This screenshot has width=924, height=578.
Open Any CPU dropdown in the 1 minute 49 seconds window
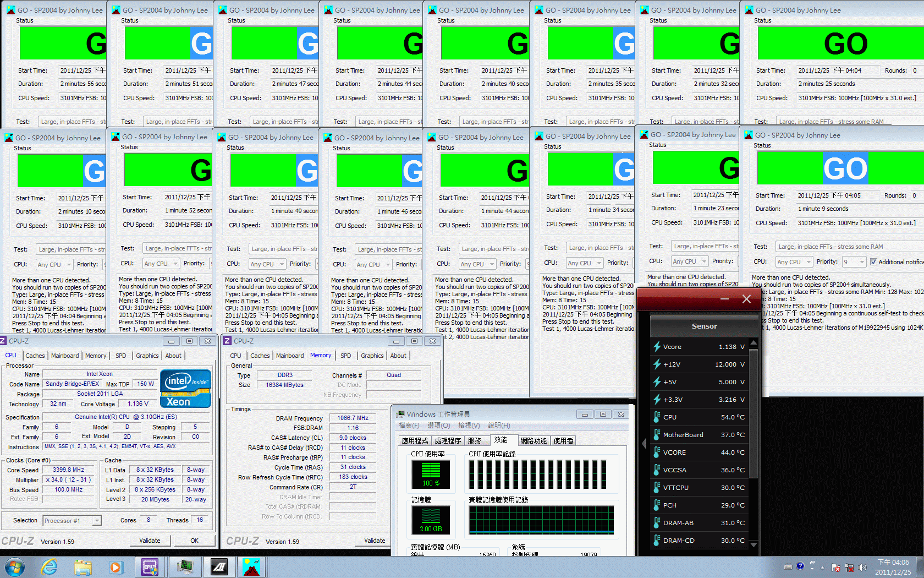coord(267,264)
